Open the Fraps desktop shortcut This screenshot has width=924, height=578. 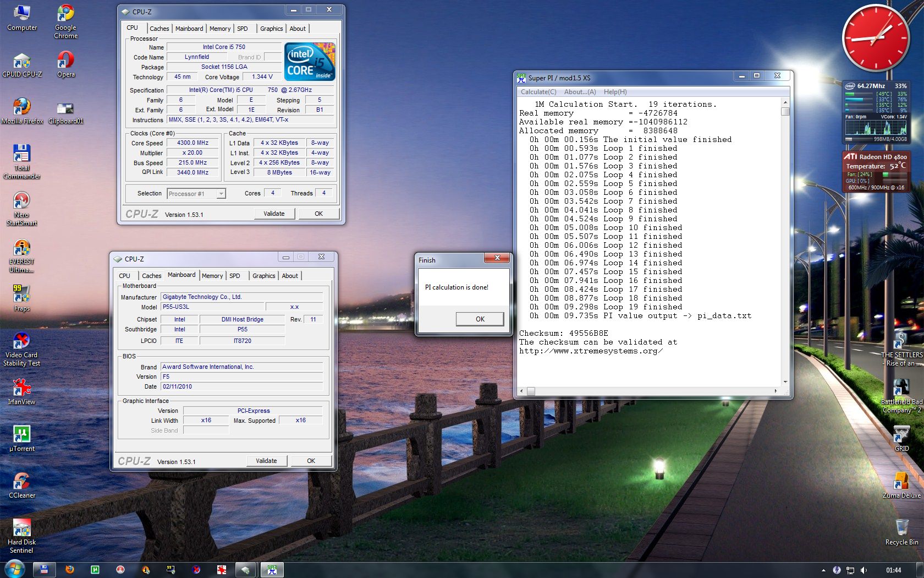click(x=22, y=298)
